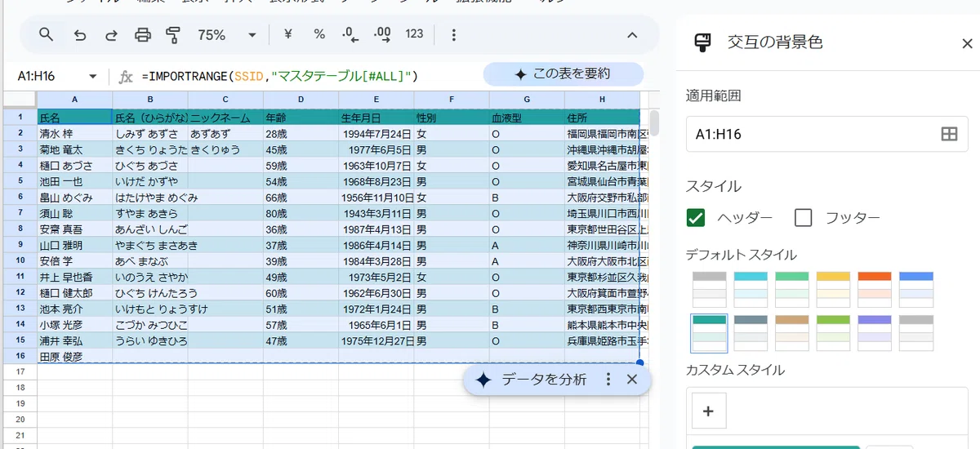
Task: Undo the last action with the undo arrow
Action: pos(80,35)
